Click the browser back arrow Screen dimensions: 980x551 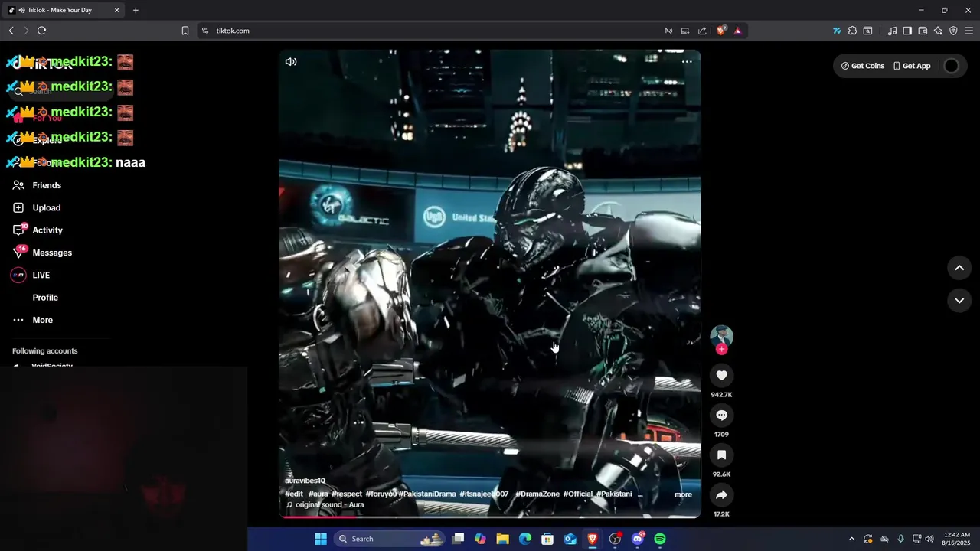pos(11,31)
